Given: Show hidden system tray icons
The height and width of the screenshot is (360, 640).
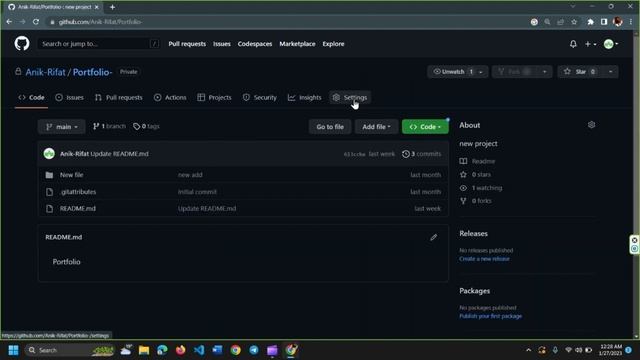Looking at the screenshot, I should [529, 350].
